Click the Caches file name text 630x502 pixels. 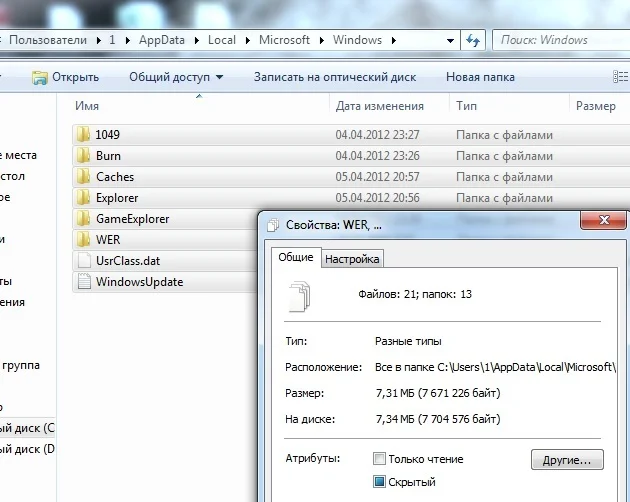[115, 177]
